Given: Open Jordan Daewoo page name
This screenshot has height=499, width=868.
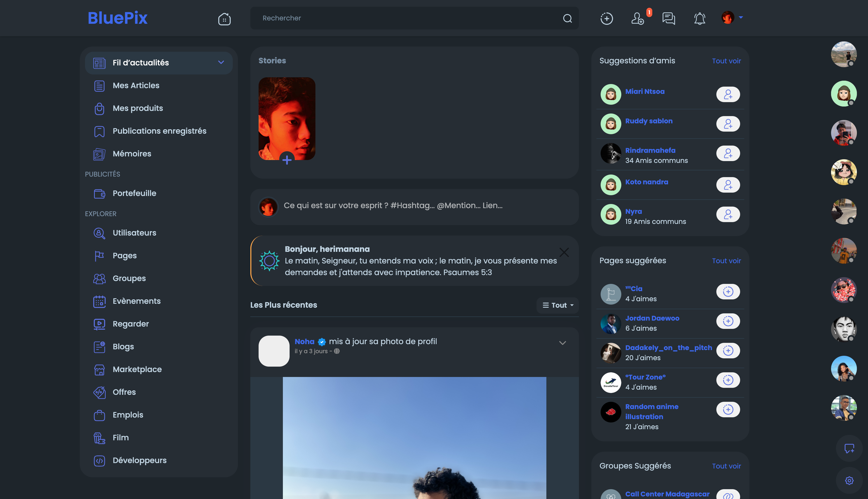Looking at the screenshot, I should [652, 318].
